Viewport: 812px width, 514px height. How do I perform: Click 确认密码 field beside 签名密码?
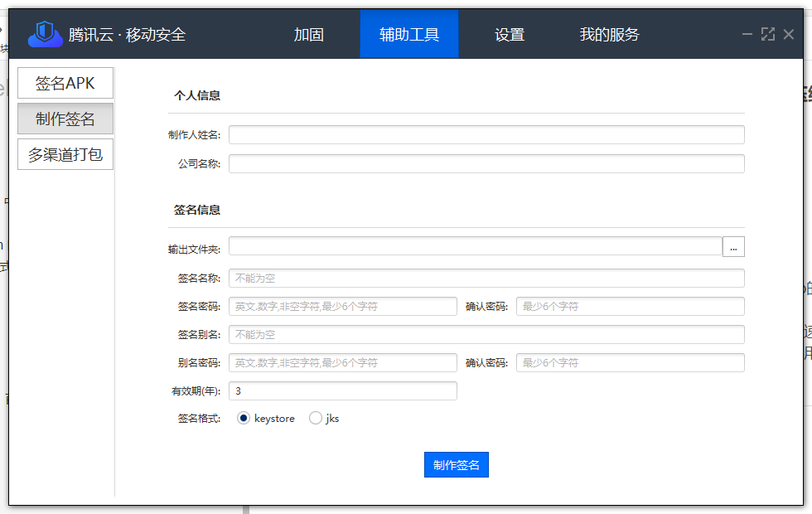[631, 306]
